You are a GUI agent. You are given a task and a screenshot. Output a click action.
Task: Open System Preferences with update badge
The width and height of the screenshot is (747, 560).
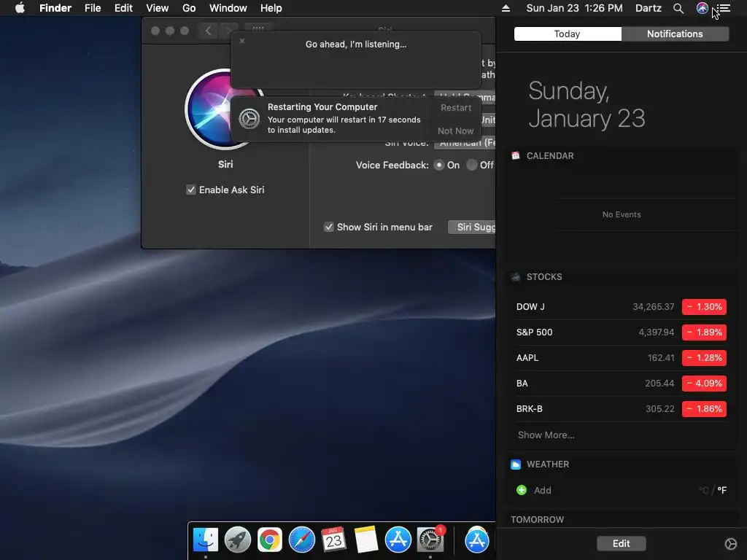pyautogui.click(x=430, y=540)
